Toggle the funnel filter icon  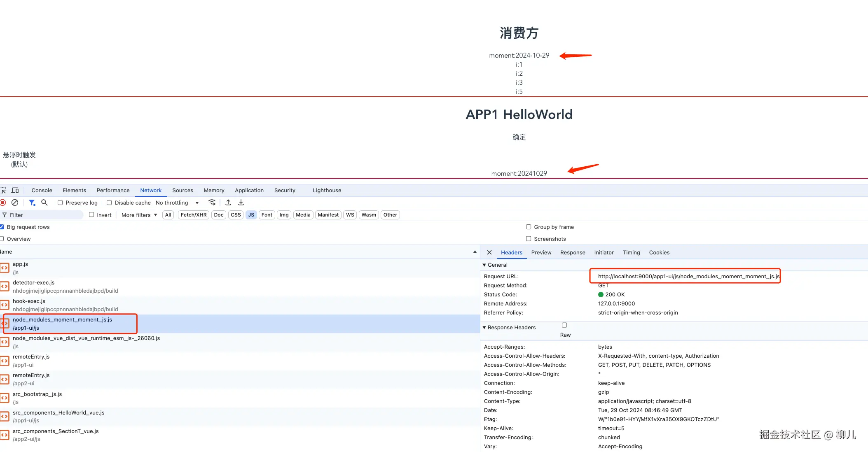click(x=32, y=203)
